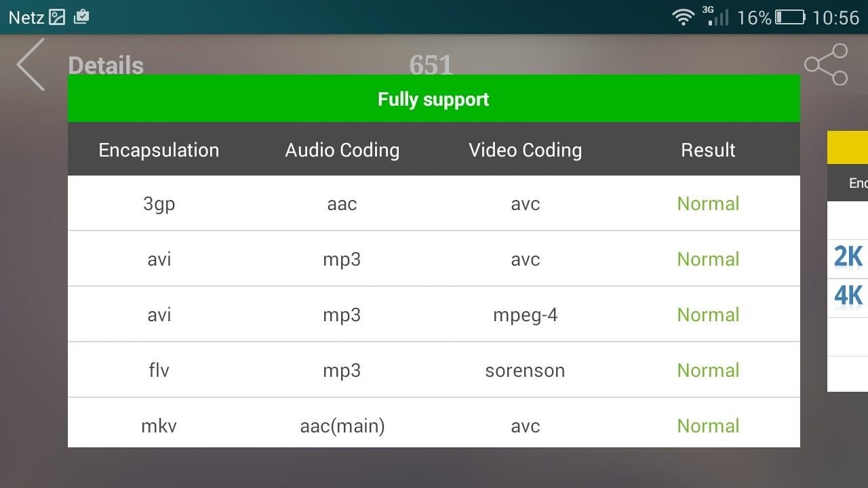Tap the clipboard notification icon
This screenshot has width=868, height=488.
click(x=81, y=16)
